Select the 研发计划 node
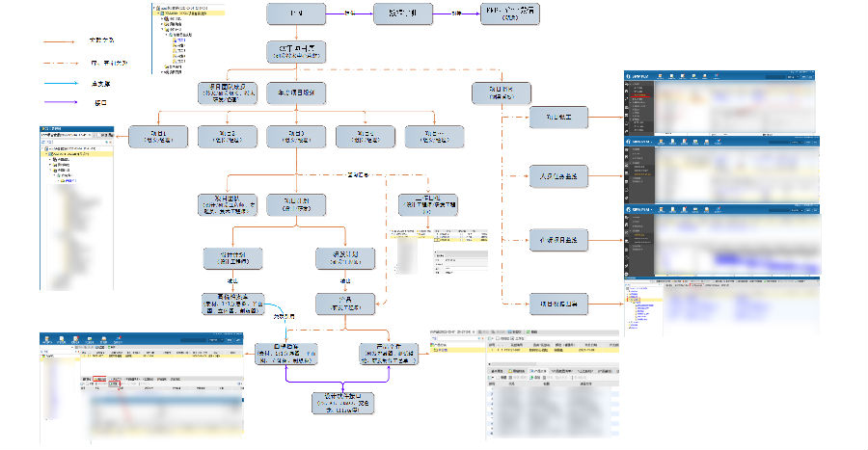This screenshot has width=868, height=450. (x=345, y=258)
